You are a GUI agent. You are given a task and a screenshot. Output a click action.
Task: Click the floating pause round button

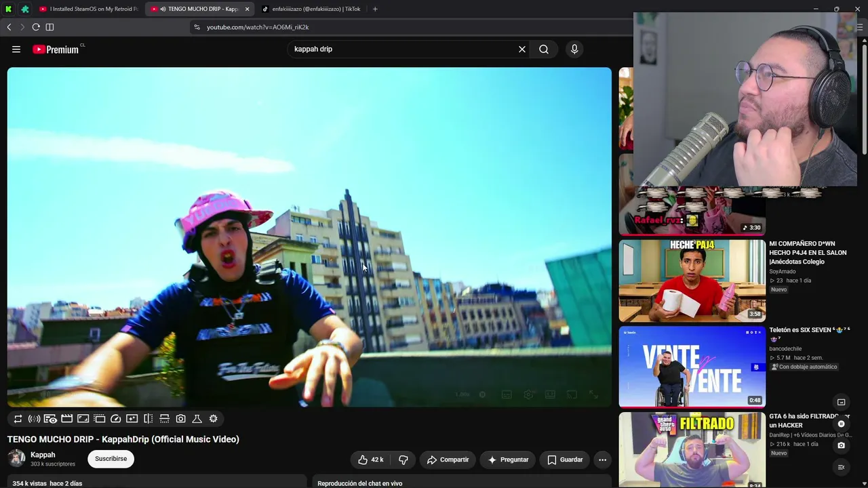pos(841,424)
